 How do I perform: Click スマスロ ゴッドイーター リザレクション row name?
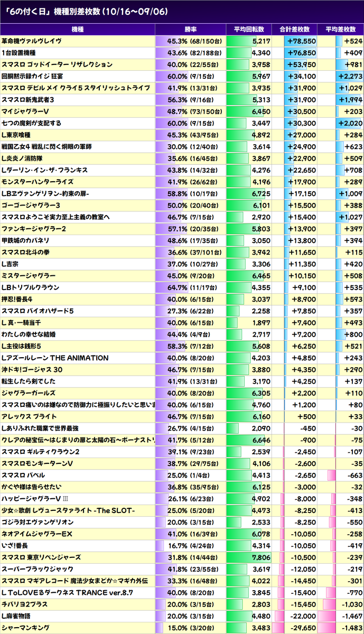(57, 64)
